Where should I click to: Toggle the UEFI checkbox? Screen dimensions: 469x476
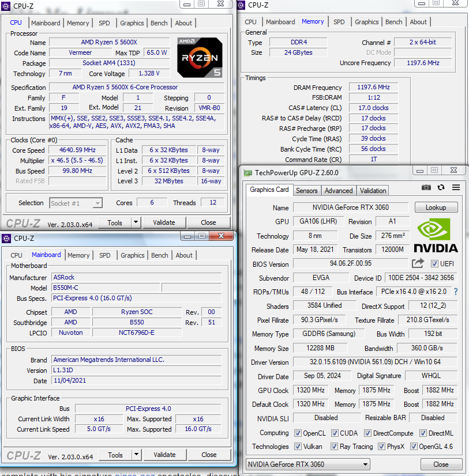point(434,263)
